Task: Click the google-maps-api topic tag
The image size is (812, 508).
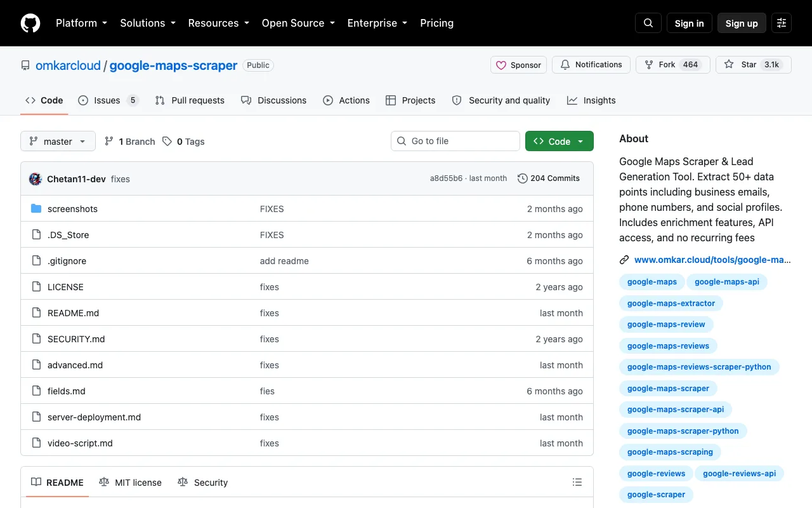Action: click(x=727, y=282)
